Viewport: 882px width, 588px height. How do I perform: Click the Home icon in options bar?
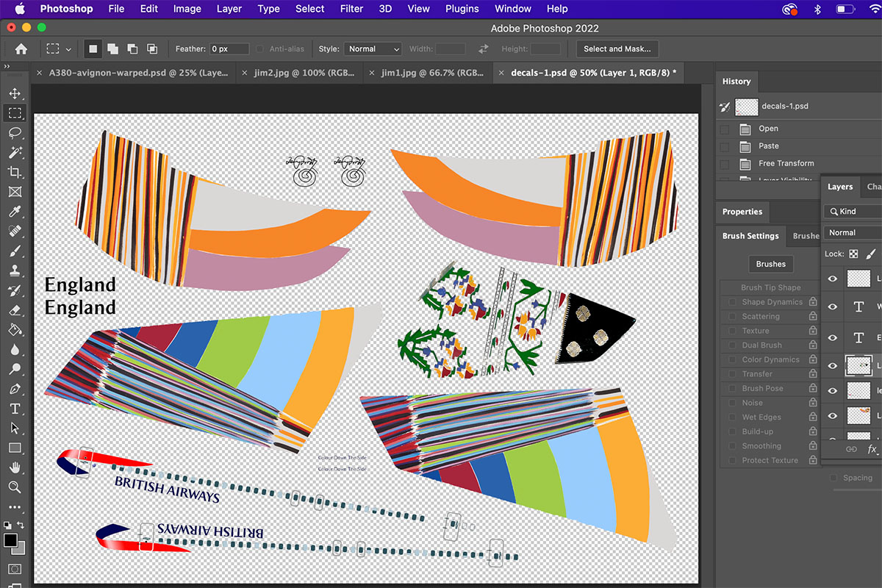point(21,49)
